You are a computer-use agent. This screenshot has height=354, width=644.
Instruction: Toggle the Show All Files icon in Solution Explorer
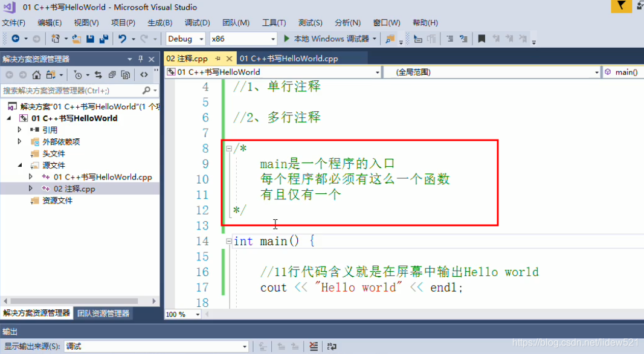[126, 75]
